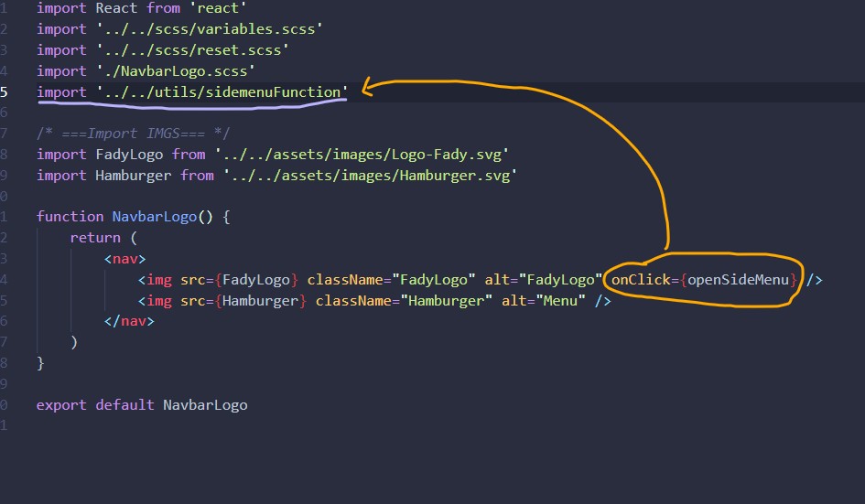Image resolution: width=865 pixels, height=504 pixels.
Task: Click 'Hamburger' identifier in the import line
Action: [x=134, y=176]
